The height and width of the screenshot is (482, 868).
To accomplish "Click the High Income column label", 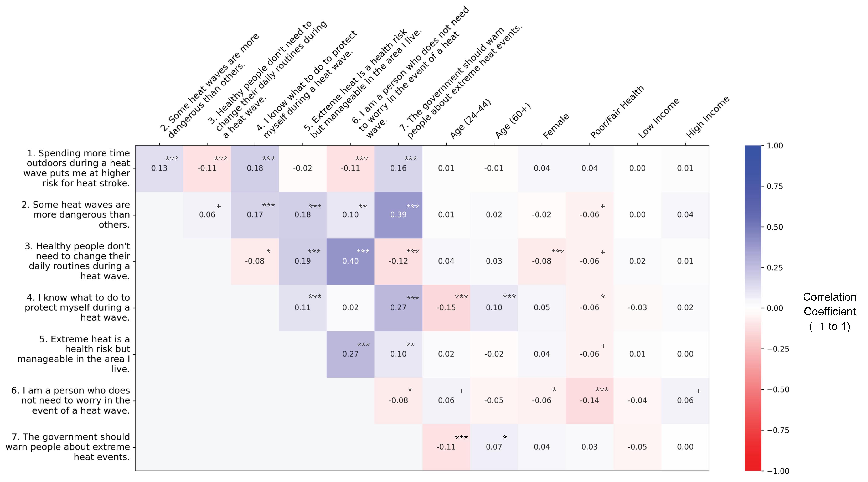I will [x=708, y=117].
